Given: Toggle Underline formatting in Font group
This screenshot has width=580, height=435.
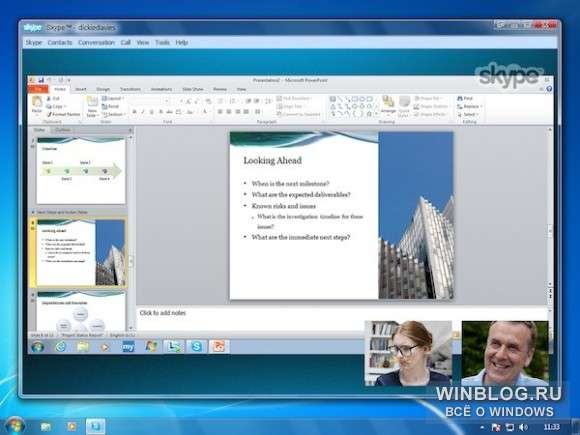Looking at the screenshot, I should tap(151, 112).
